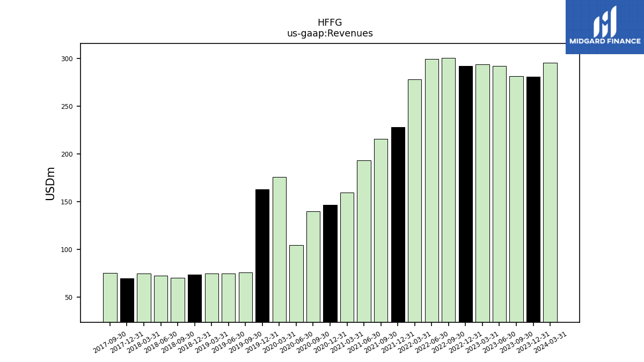The image size is (644, 362).
Task: Click the bar for 2023-03-31
Action: pyautogui.click(x=482, y=193)
